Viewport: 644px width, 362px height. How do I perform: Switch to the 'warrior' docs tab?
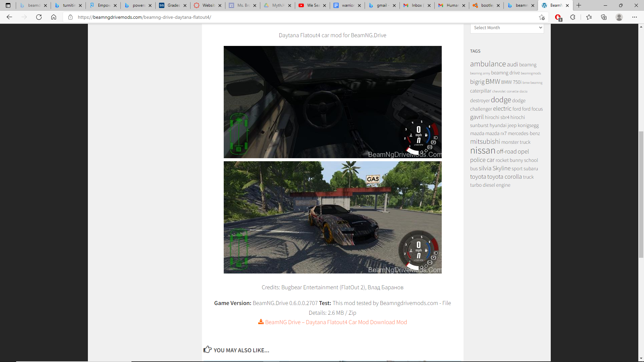tap(347, 5)
